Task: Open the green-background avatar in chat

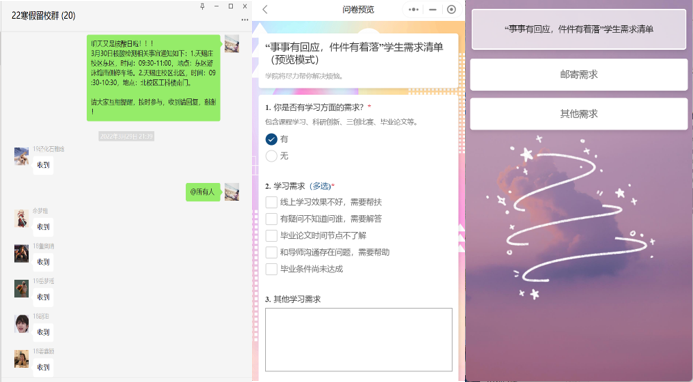Action: pos(21,289)
